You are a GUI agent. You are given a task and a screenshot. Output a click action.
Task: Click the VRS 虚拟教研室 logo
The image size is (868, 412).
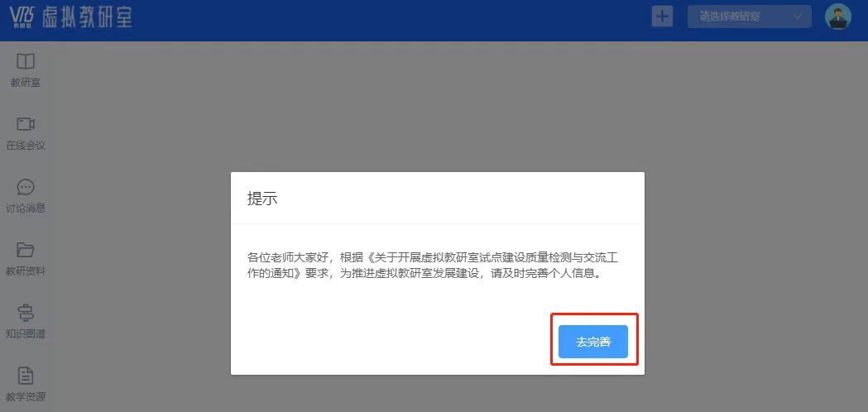pyautogui.click(x=71, y=17)
